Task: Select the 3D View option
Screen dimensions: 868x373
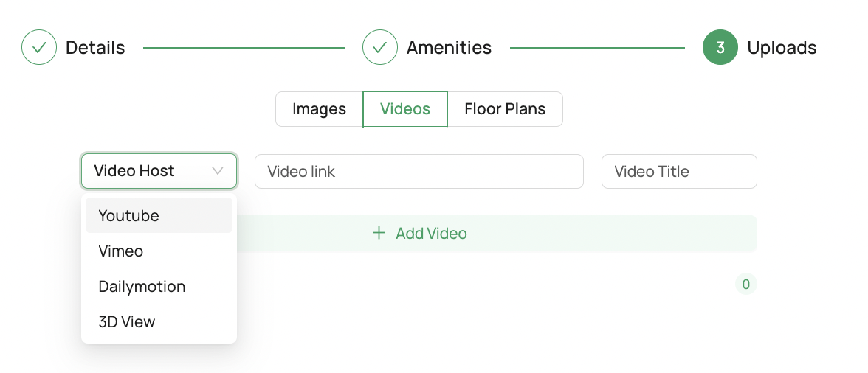Action: click(x=159, y=321)
